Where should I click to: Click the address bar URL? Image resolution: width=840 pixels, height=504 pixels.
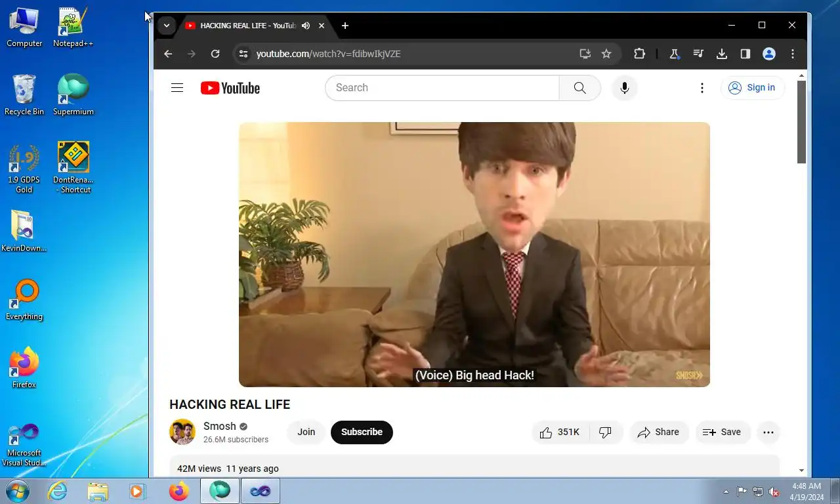(x=328, y=54)
